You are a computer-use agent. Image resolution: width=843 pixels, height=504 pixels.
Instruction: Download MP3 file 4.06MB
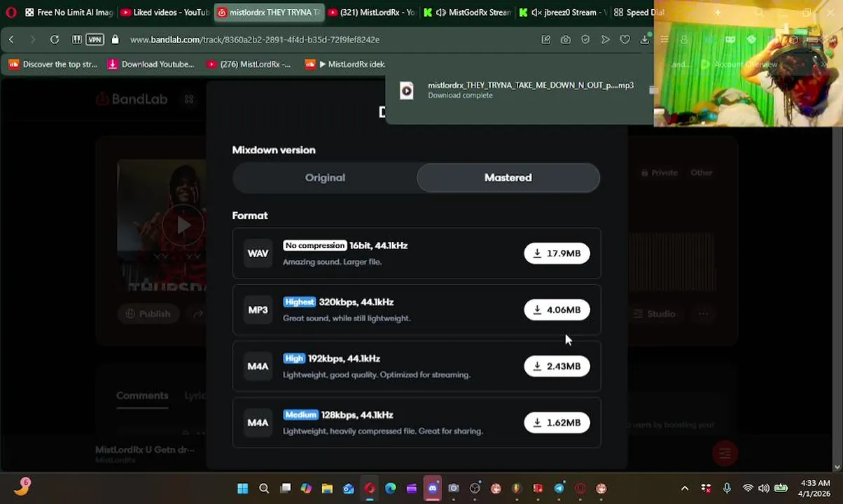click(x=557, y=310)
